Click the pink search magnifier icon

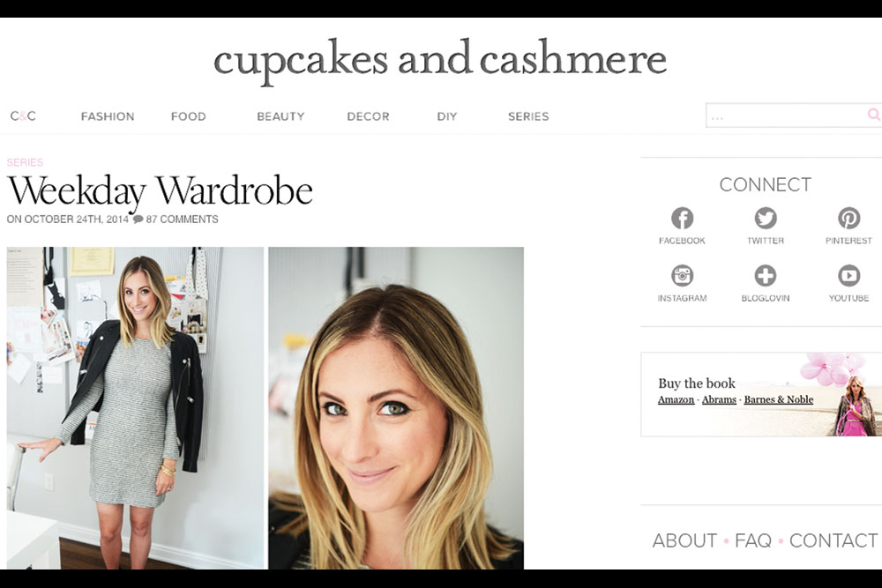coord(873,115)
